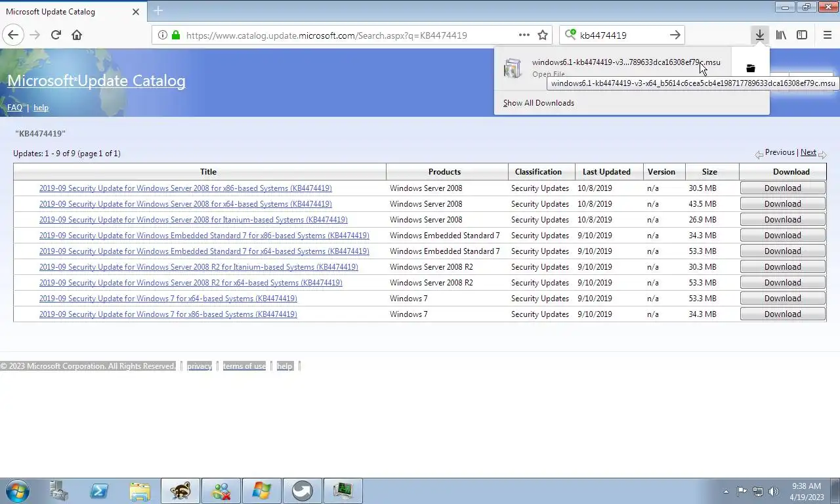Click the Windows flag taskbar icon
The height and width of the screenshot is (504, 840).
[x=262, y=491]
